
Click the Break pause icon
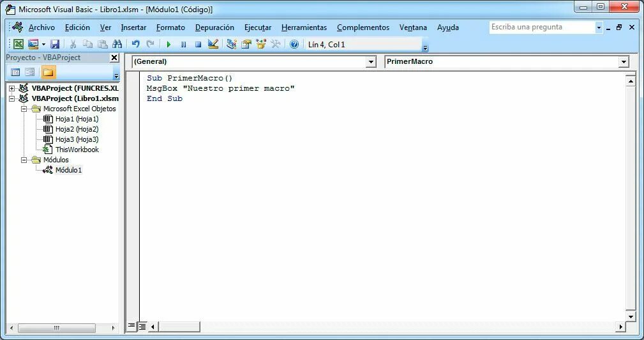click(183, 44)
